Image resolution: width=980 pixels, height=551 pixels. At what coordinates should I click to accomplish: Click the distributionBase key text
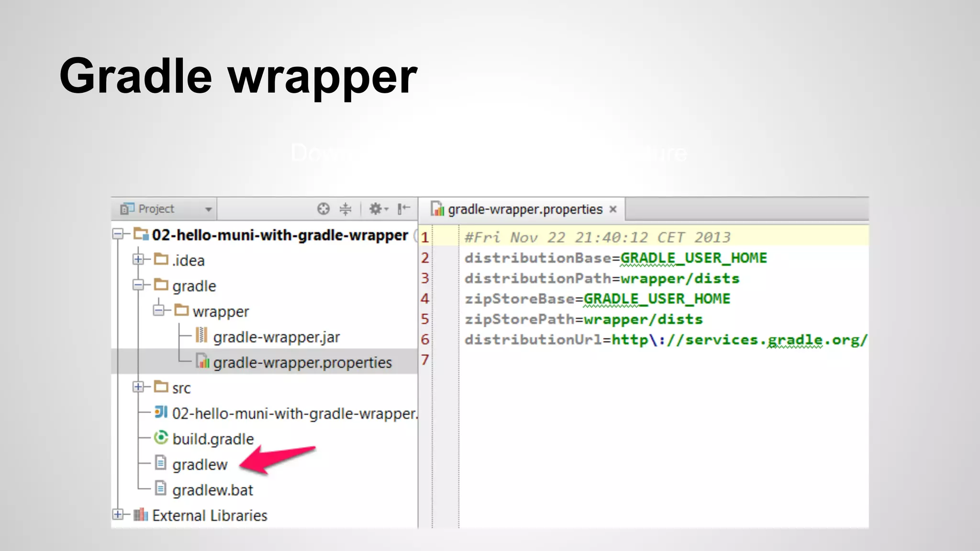538,258
